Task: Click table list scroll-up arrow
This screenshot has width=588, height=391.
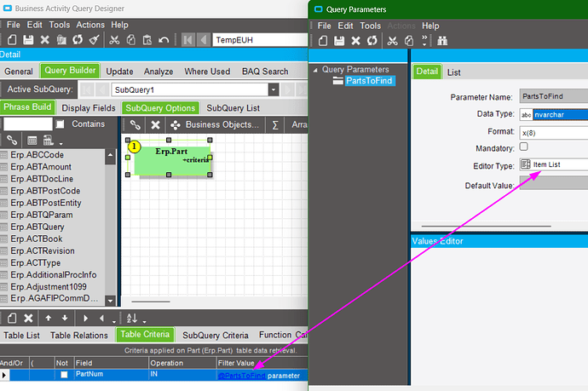Action: [x=110, y=155]
